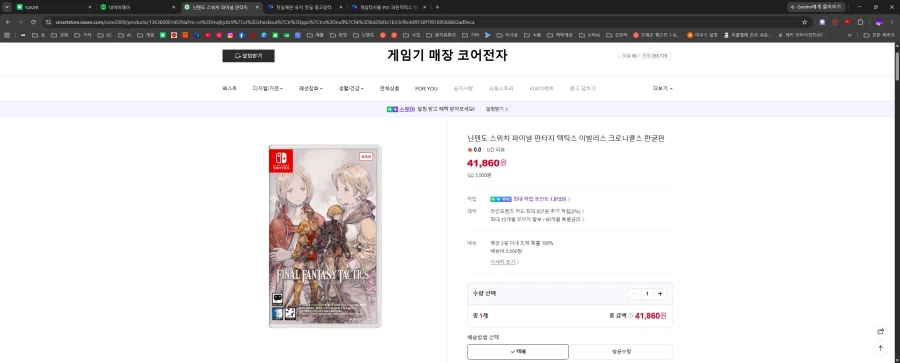Open the apps grid icon in bookmarks bar
The height and width of the screenshot is (363, 900).
[x=7, y=35]
